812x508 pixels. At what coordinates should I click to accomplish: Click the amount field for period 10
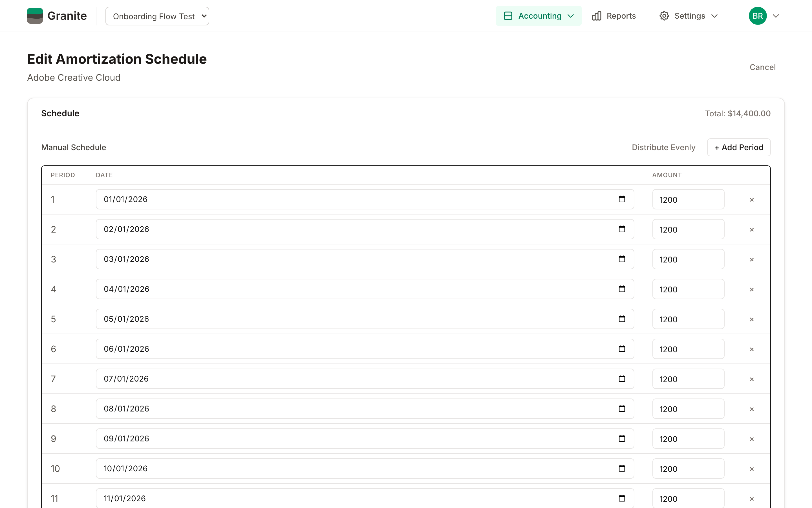pos(688,468)
